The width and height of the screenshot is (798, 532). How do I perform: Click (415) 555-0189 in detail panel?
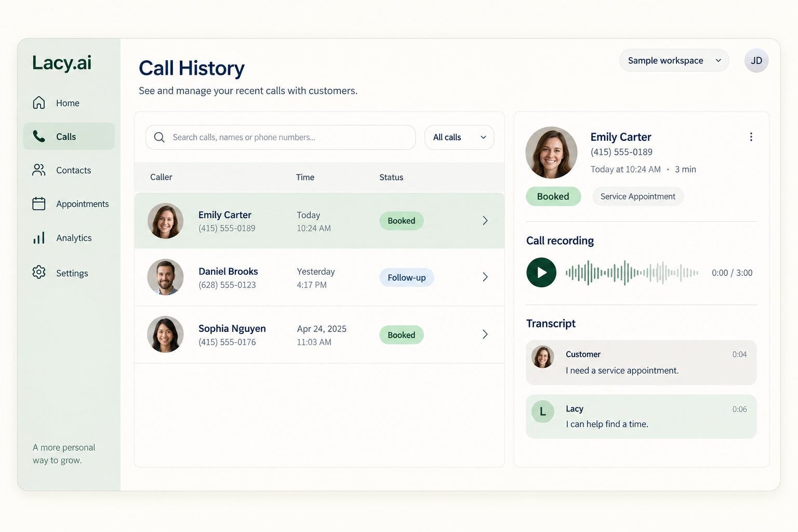(x=621, y=152)
